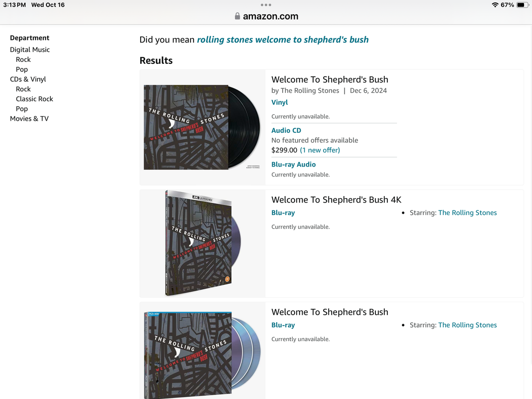Viewport: 532px width, 399px height.
Task: Tap the battery indicator icon
Action: pos(522,5)
